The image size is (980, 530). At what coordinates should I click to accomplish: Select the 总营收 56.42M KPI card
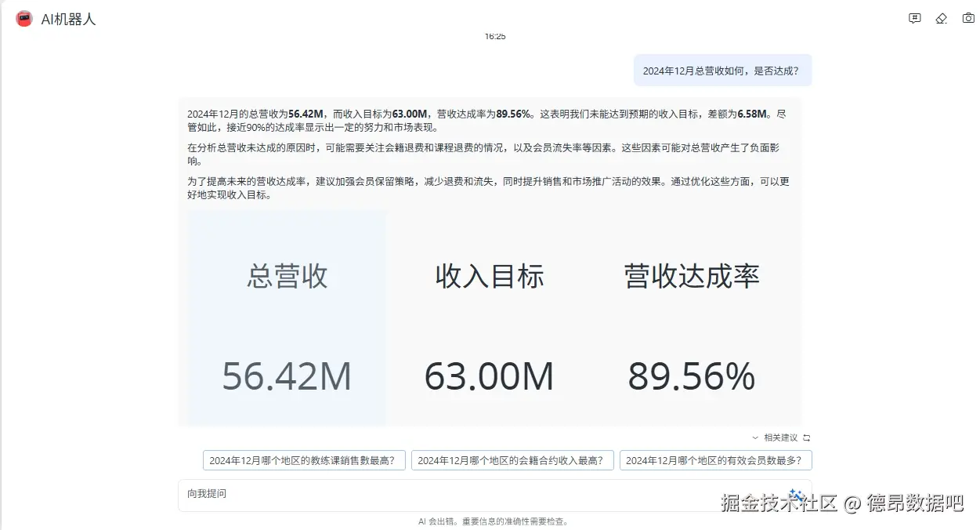[287, 318]
